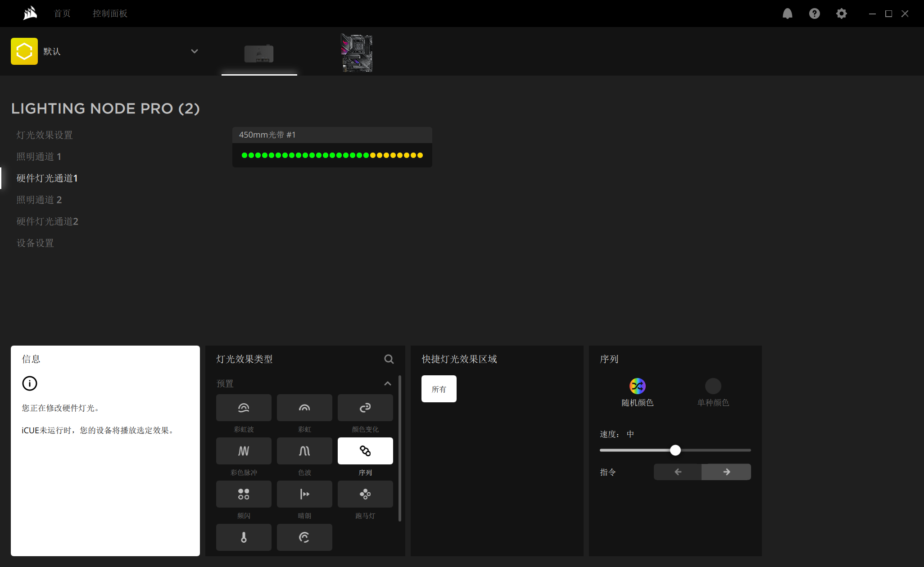Image resolution: width=924 pixels, height=567 pixels.
Task: Open effect search in 灯光效果类型 panel
Action: (389, 359)
